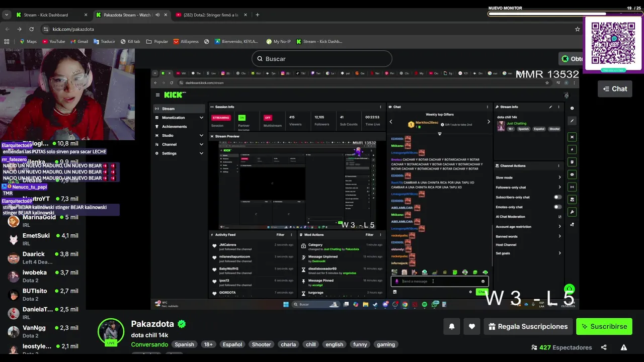The height and width of the screenshot is (362, 644).
Task: Open Set goals options arrow
Action: [x=559, y=253]
